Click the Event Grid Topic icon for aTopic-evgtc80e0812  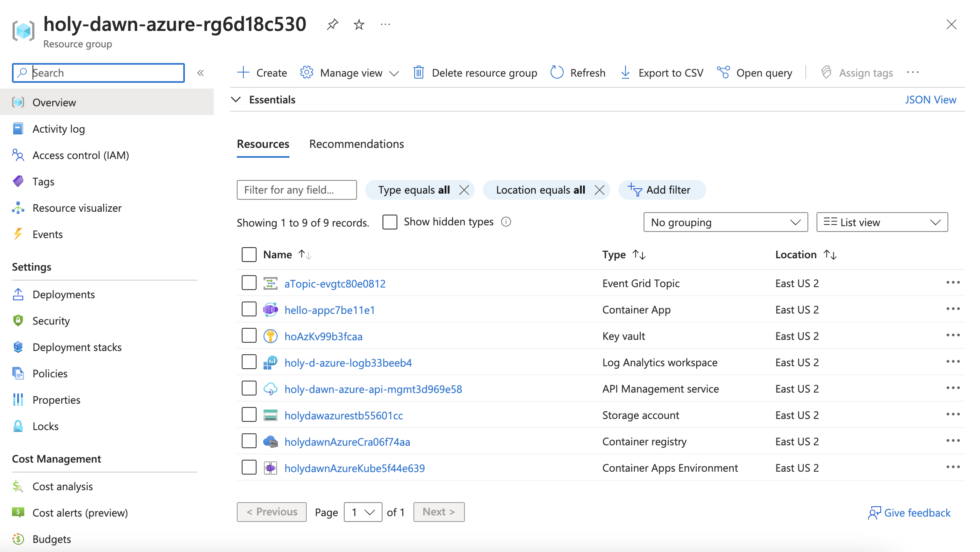coord(270,283)
